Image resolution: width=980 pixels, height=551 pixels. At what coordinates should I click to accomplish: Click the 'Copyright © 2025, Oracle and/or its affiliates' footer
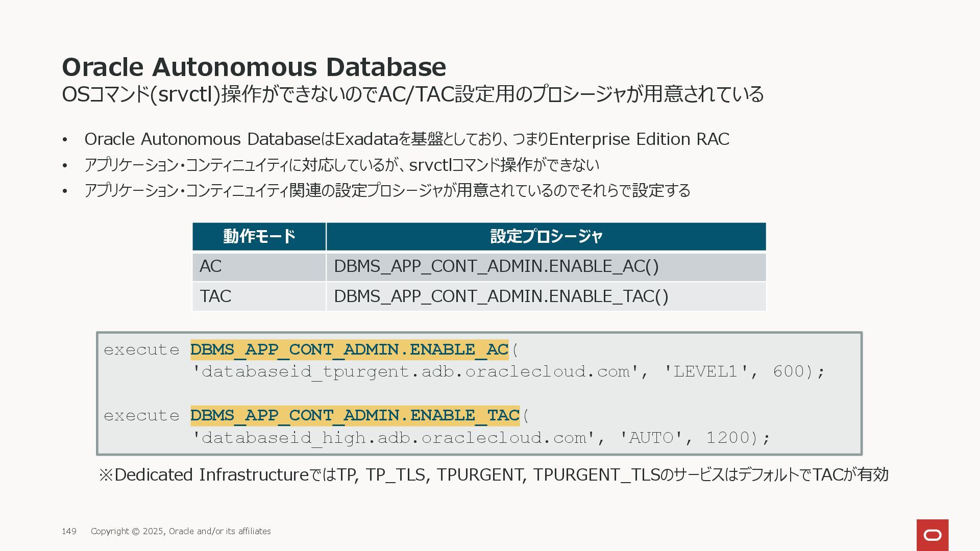point(181,531)
